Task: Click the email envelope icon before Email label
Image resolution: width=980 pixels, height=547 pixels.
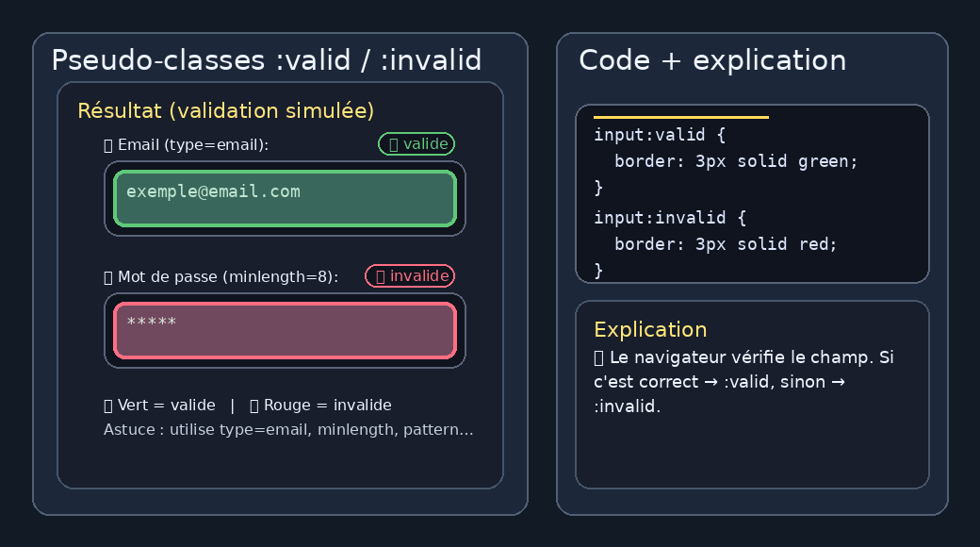Action: pyautogui.click(x=106, y=144)
